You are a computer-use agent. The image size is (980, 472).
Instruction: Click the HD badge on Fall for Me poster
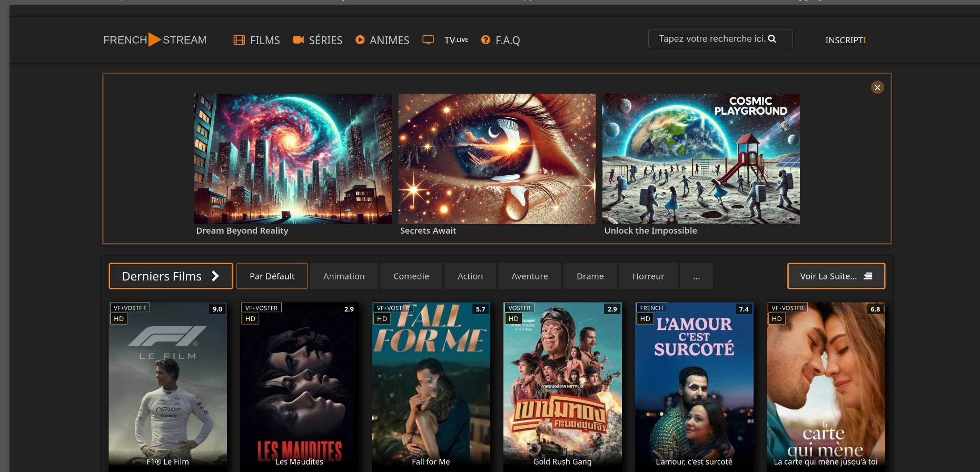tap(382, 318)
